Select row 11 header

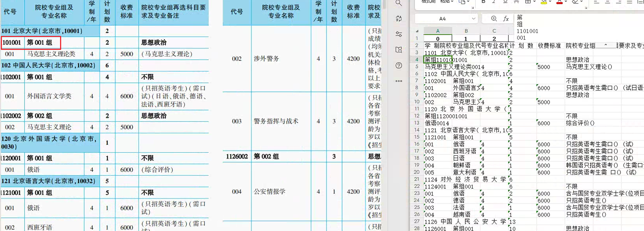[x=417, y=109]
